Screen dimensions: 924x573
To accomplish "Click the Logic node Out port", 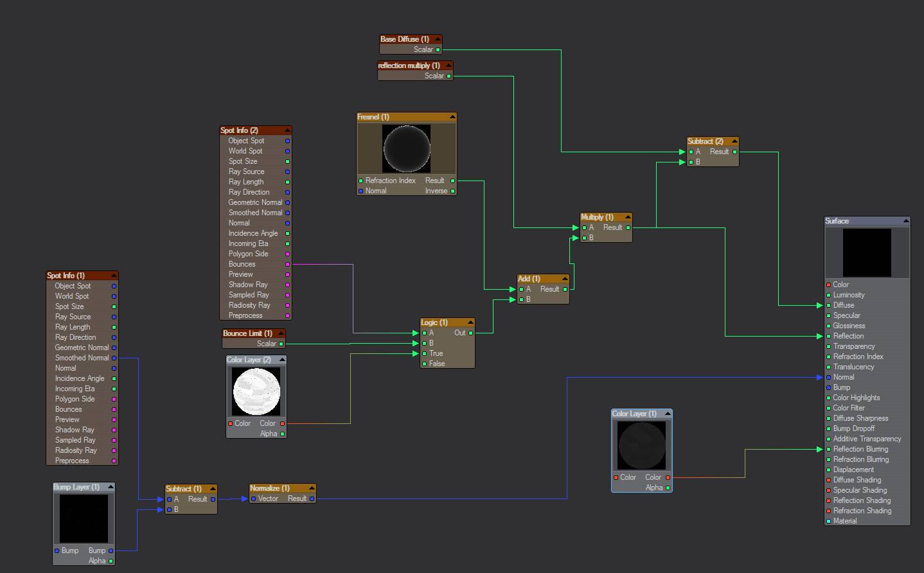I will point(471,333).
